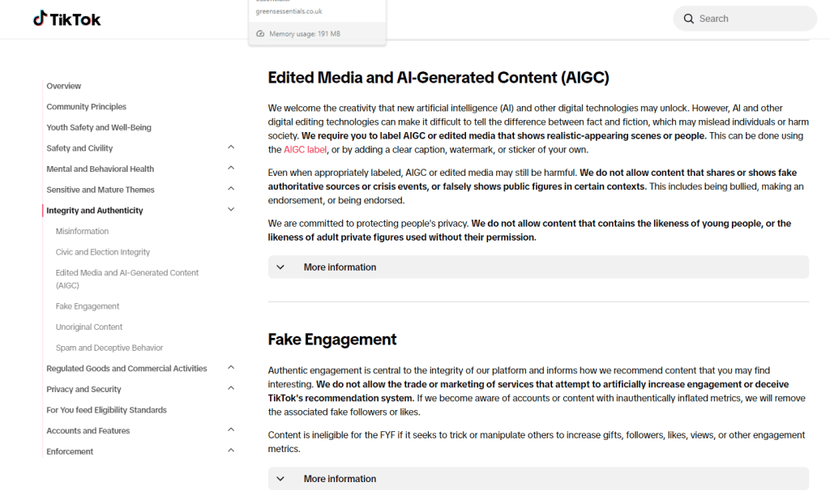This screenshot has width=830, height=504.
Task: Click the Edited Media and AI-Generated Content heading
Action: point(439,77)
